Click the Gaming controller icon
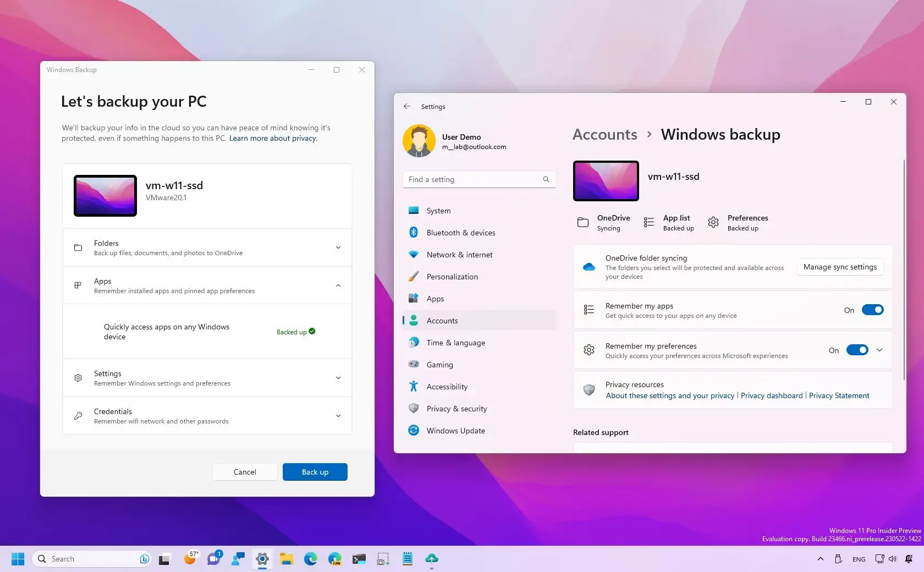This screenshot has height=572, width=924. pos(414,364)
